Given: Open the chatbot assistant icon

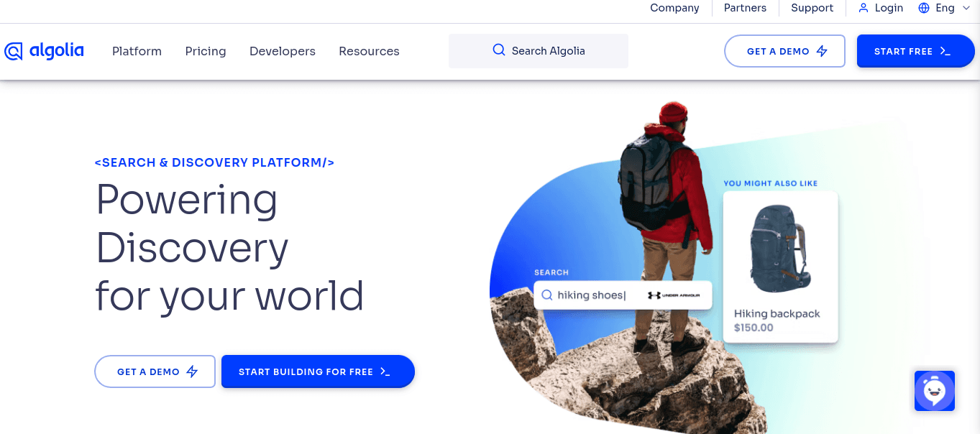Looking at the screenshot, I should [934, 391].
